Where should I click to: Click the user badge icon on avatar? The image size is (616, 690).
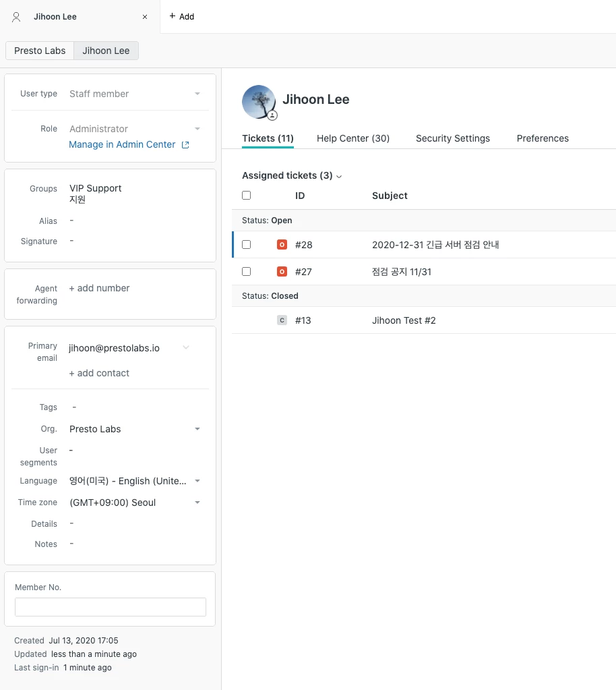pos(272,116)
